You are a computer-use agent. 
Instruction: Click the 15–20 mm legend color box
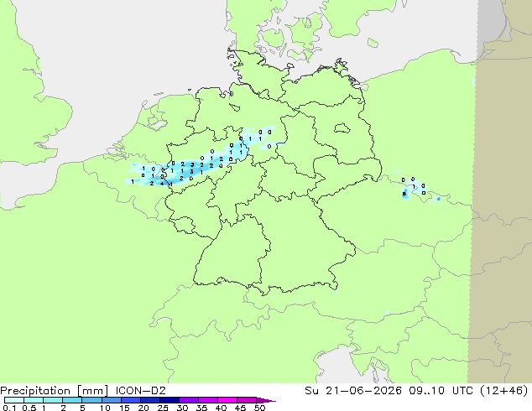130,400
